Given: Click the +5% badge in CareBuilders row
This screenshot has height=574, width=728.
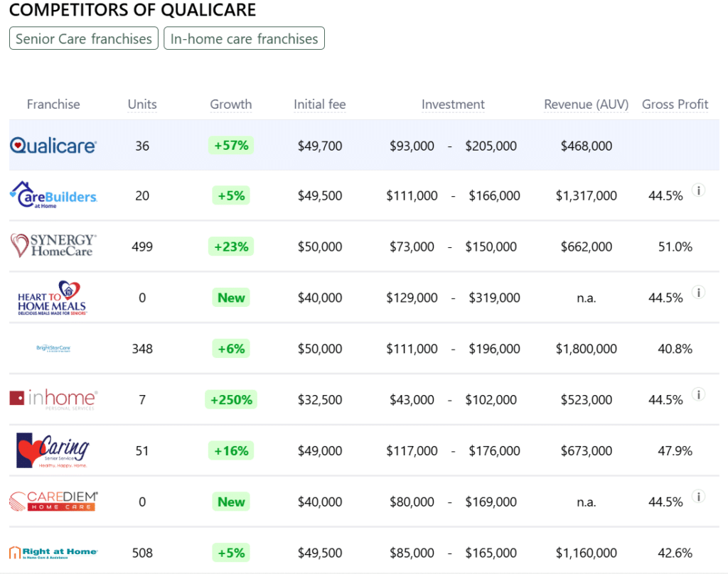Looking at the screenshot, I should coord(231,195).
